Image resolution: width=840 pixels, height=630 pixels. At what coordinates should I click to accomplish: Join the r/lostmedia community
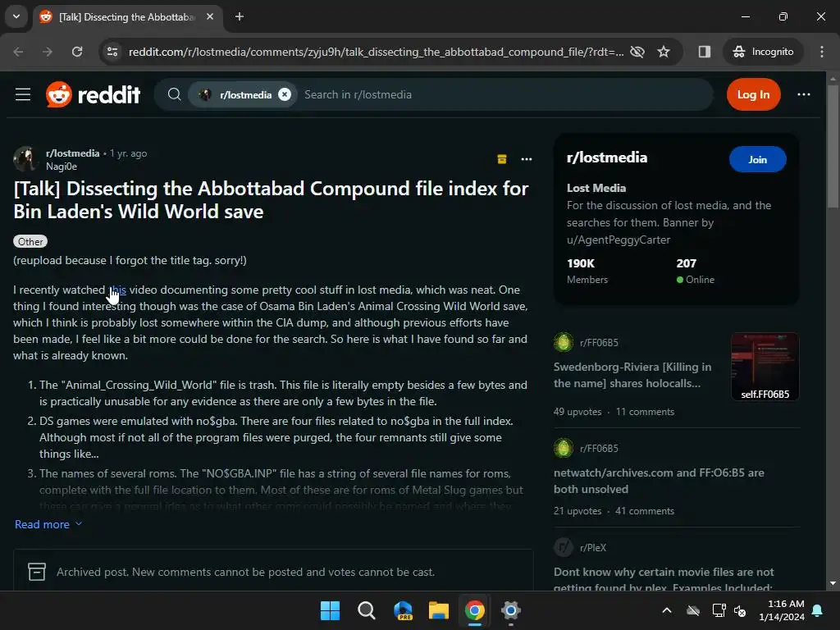757,160
